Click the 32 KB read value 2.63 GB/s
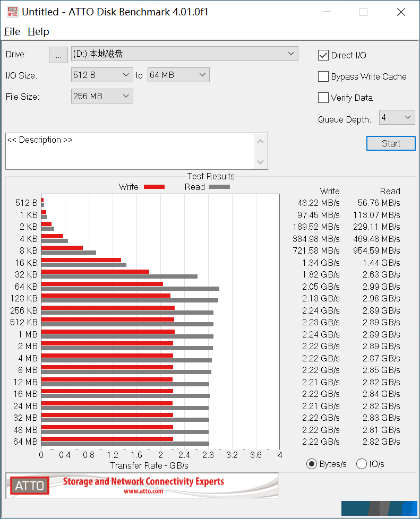This screenshot has height=519, width=420. pos(382,274)
